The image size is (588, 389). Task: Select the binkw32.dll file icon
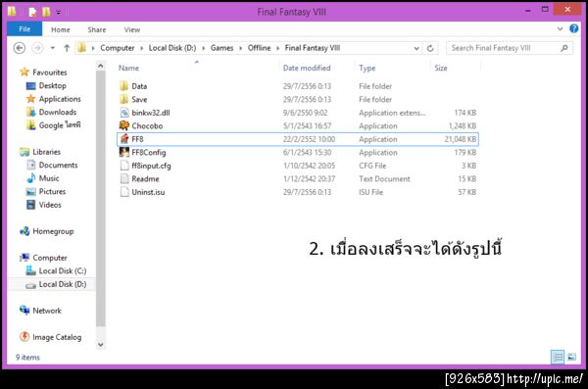(x=124, y=112)
